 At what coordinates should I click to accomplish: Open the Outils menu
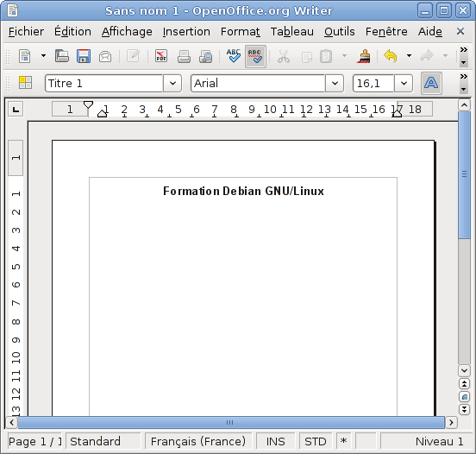(x=340, y=32)
